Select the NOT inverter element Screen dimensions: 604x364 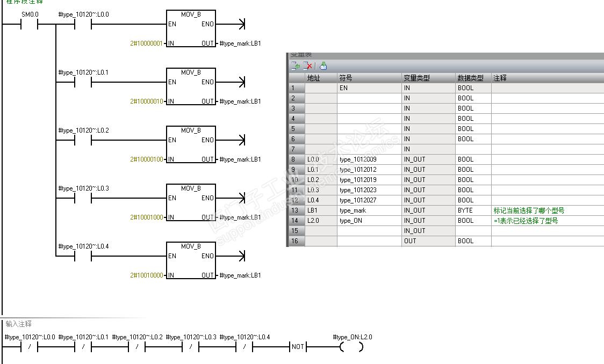(x=298, y=347)
